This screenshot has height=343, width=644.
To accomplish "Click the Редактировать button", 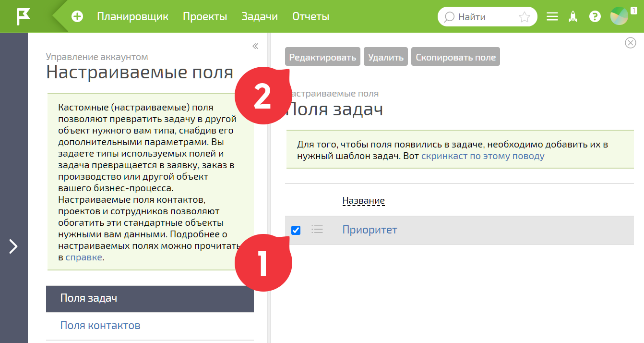I will tap(322, 57).
